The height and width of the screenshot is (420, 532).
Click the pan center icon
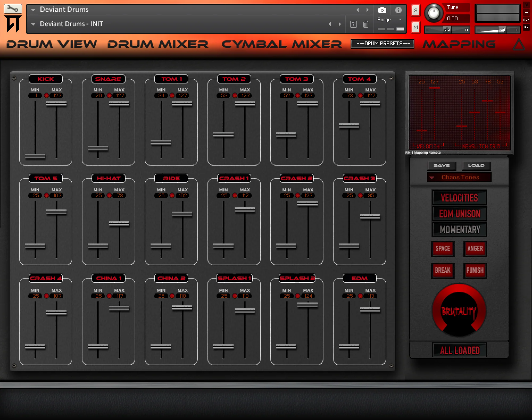click(447, 30)
